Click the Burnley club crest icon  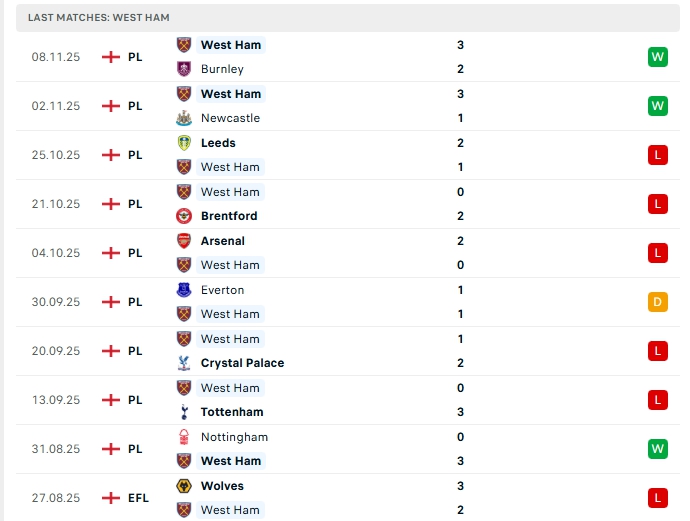pyautogui.click(x=183, y=69)
